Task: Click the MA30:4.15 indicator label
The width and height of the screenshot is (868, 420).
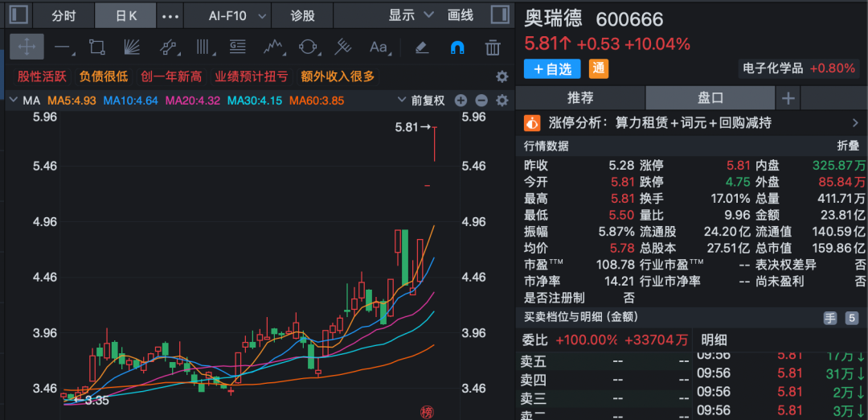Action: (x=256, y=101)
